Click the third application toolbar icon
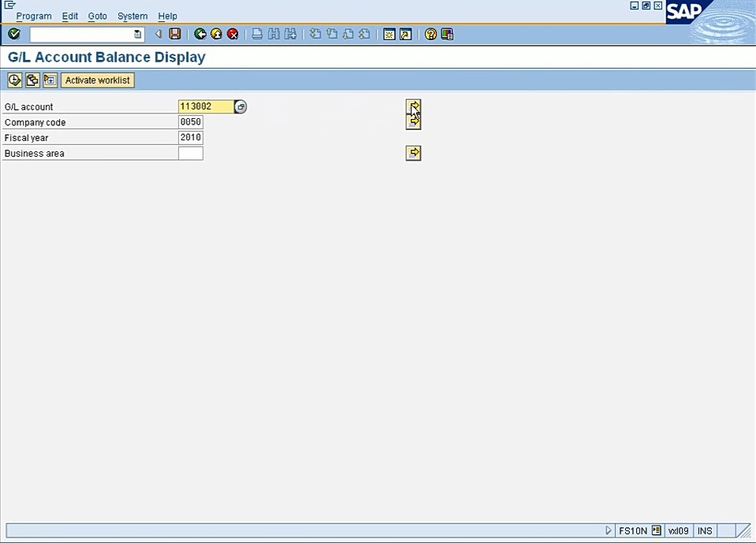This screenshot has height=543, width=756. (50, 80)
